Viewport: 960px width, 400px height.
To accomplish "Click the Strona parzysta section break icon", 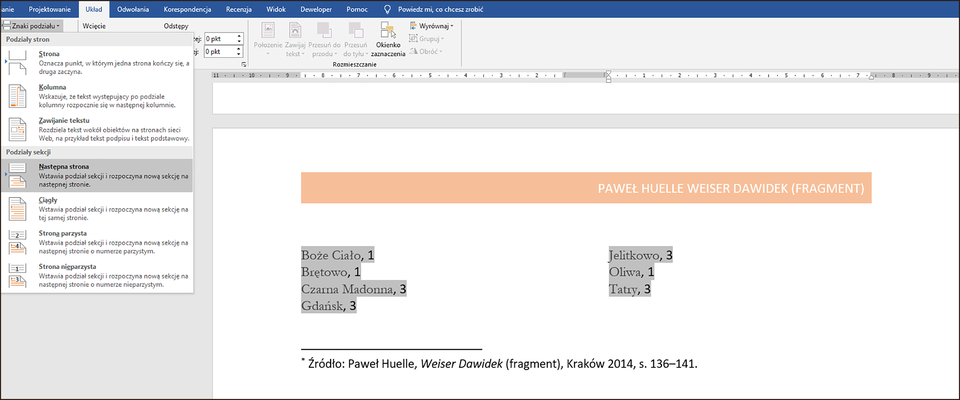I will tap(19, 241).
